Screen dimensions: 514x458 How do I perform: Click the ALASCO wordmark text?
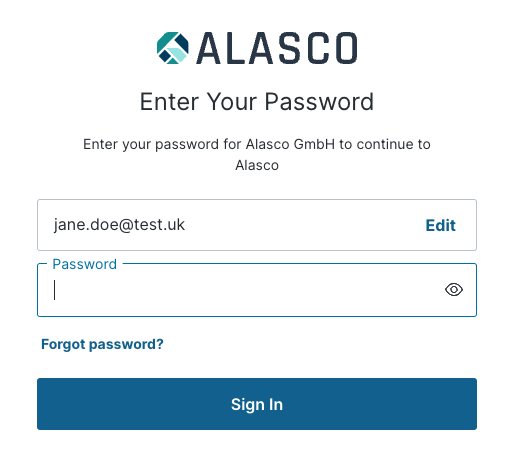tap(277, 48)
